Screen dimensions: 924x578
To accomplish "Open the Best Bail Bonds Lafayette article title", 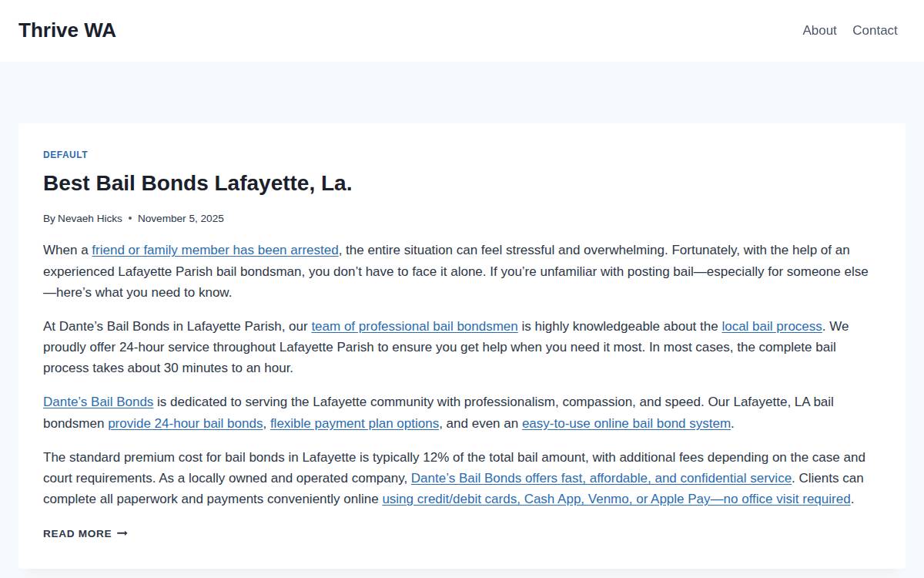I will click(x=197, y=183).
